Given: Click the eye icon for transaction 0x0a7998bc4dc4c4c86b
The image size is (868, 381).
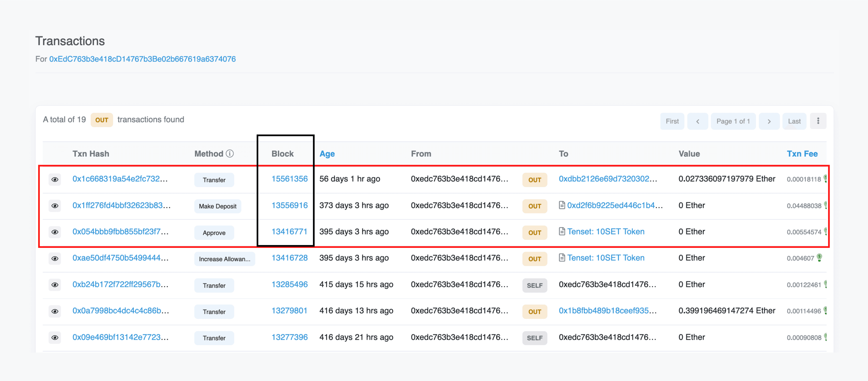Looking at the screenshot, I should coord(54,311).
